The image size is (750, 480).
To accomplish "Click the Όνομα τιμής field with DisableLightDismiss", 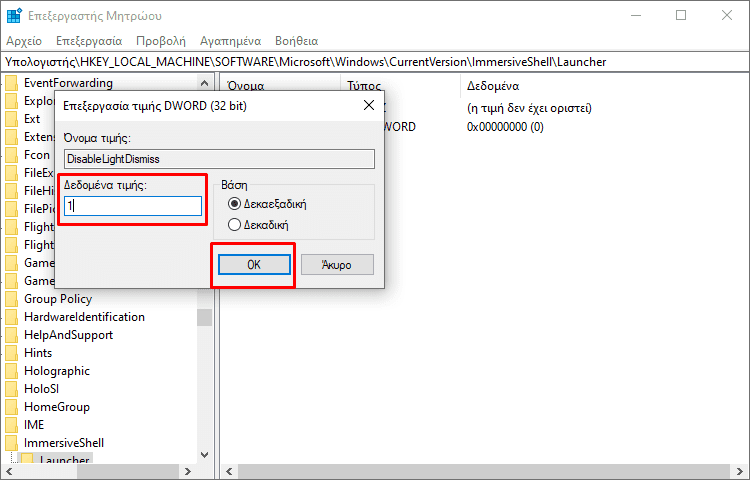I will click(x=219, y=159).
